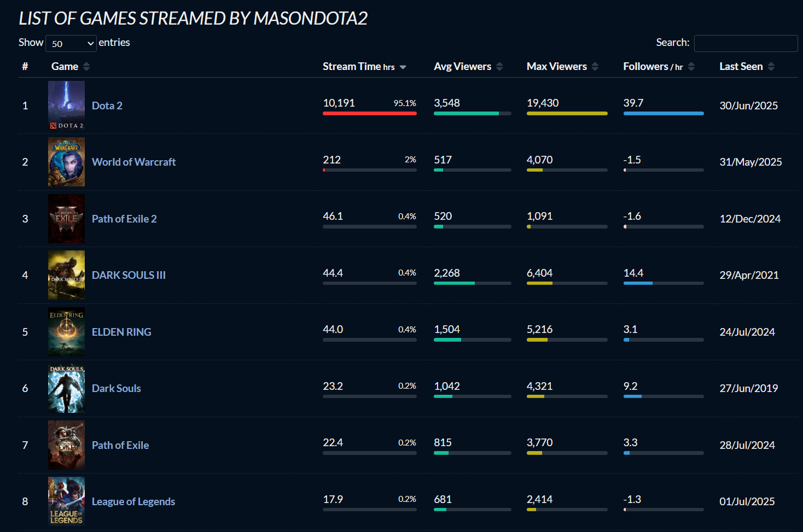Open the World of Warcraft game link
The width and height of the screenshot is (803, 532).
(133, 162)
